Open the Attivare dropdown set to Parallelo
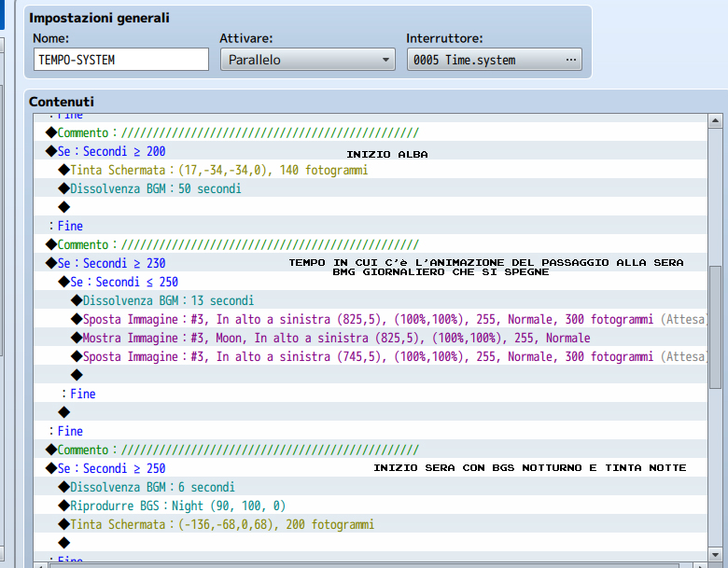 coord(308,60)
